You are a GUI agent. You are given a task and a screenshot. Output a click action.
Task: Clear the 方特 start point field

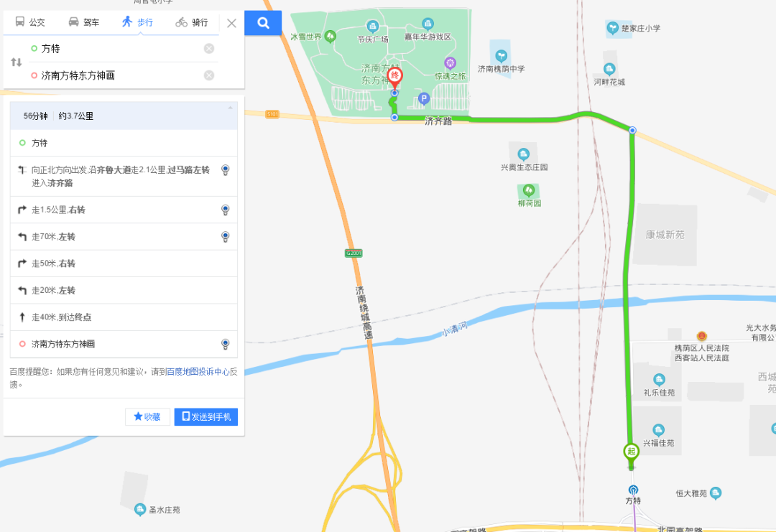coord(209,48)
